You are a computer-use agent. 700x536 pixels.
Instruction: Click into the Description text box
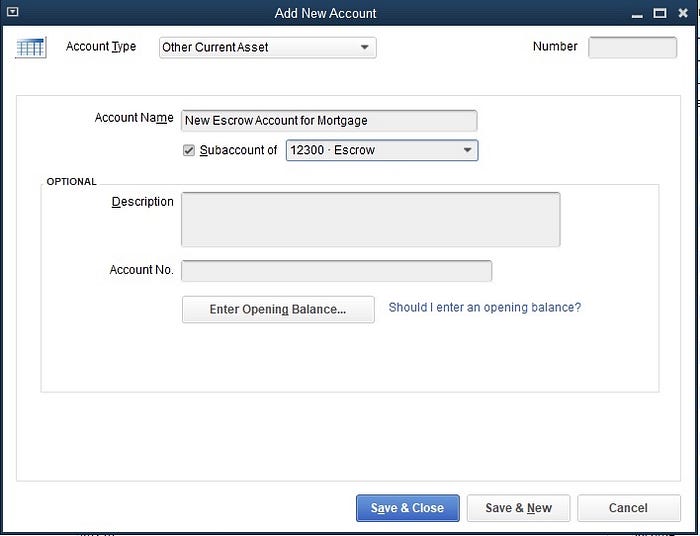tap(371, 219)
